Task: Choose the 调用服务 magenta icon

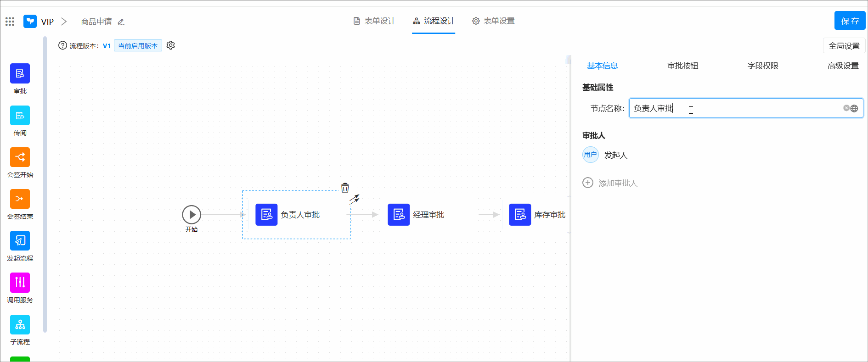Action: click(x=20, y=282)
